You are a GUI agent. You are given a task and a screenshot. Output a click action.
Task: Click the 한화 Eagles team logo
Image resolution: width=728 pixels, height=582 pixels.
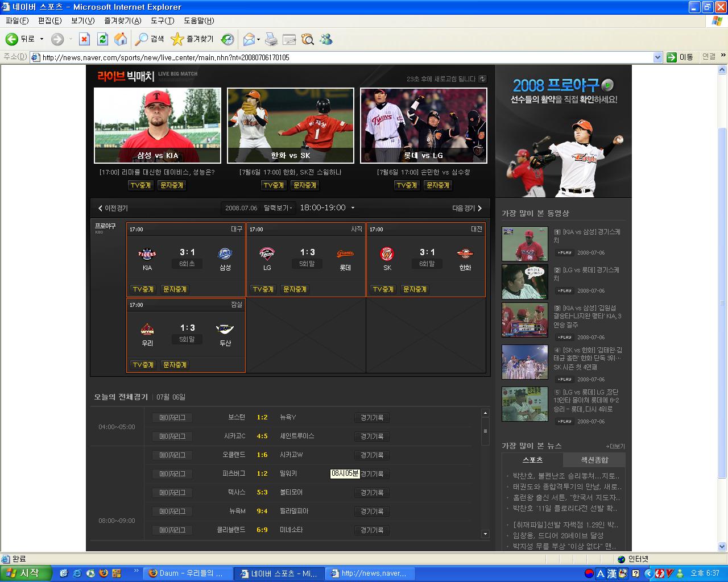tap(465, 253)
